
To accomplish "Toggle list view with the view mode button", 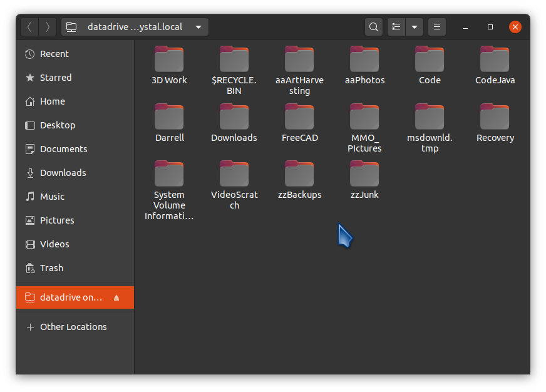I will coord(396,27).
